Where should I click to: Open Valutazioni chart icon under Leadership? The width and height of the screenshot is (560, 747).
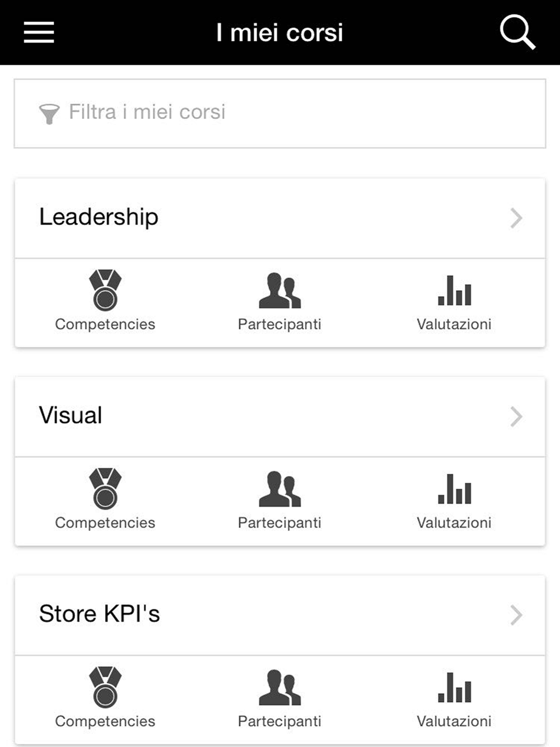click(454, 291)
